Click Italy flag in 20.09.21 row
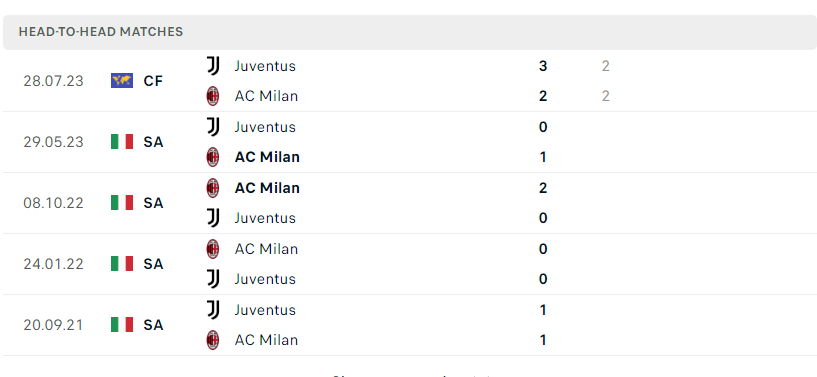The image size is (817, 377). tap(122, 324)
